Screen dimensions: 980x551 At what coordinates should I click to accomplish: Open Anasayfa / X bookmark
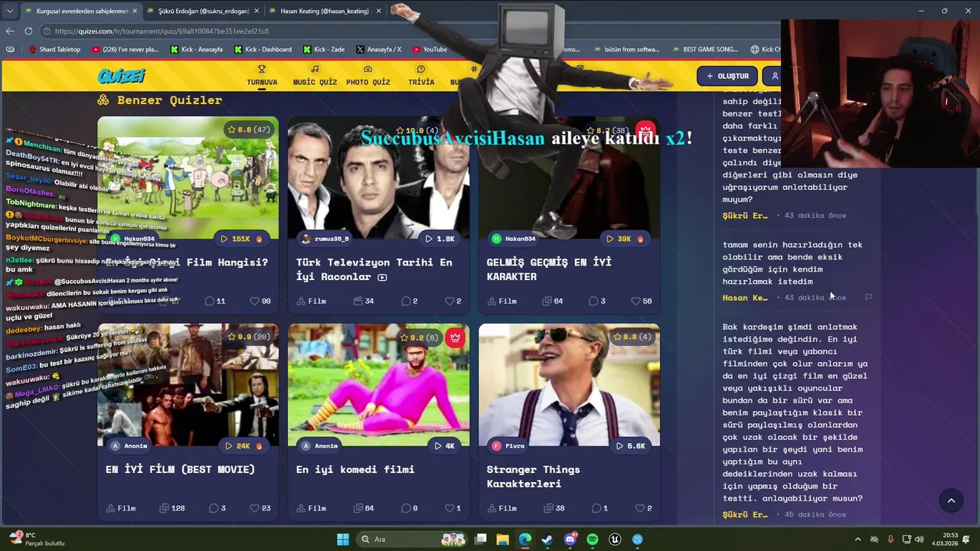point(378,49)
